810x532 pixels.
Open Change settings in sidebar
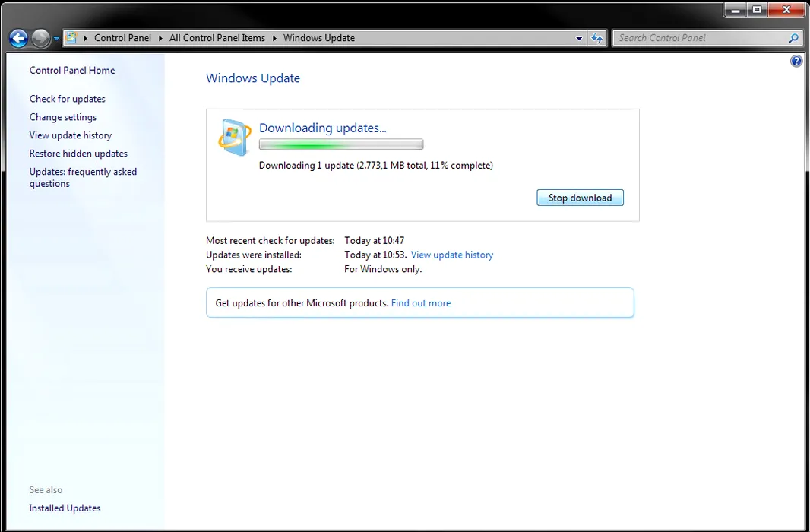(x=62, y=117)
